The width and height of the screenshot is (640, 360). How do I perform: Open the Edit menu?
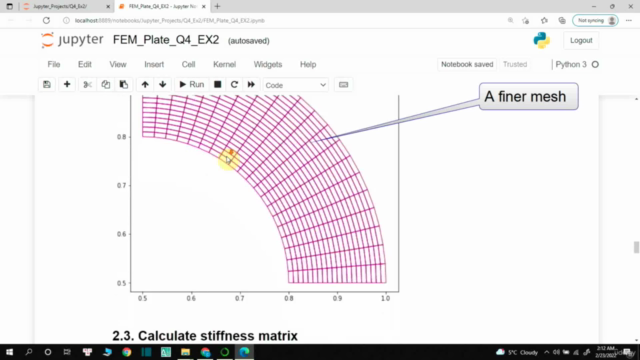coord(85,64)
